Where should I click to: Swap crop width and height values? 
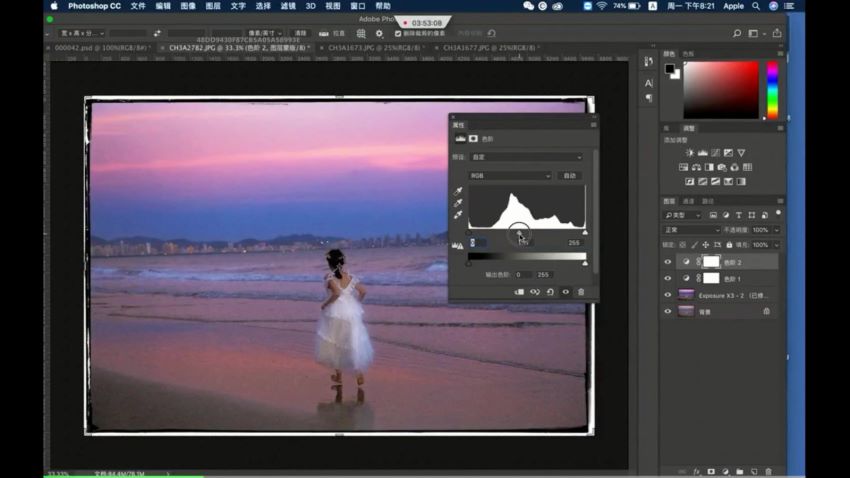coord(157,34)
